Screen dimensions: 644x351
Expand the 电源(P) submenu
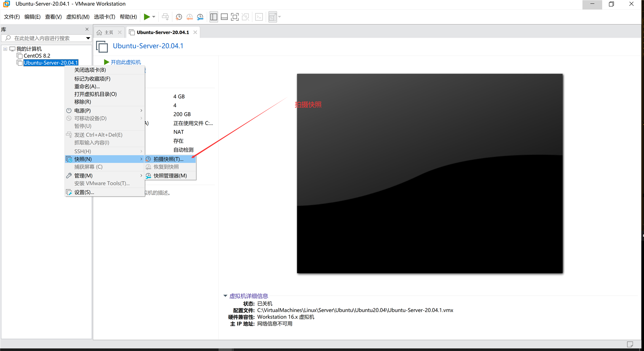click(x=105, y=110)
